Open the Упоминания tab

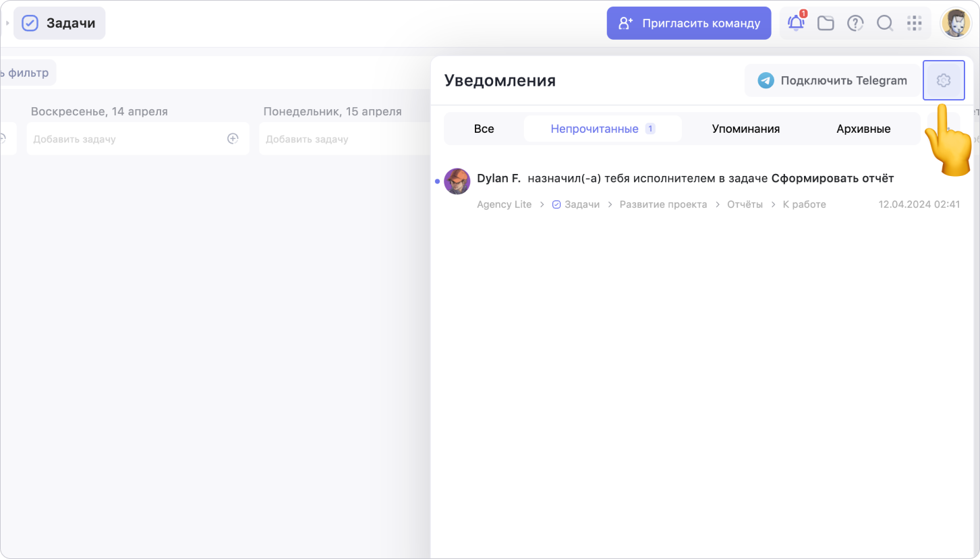745,129
